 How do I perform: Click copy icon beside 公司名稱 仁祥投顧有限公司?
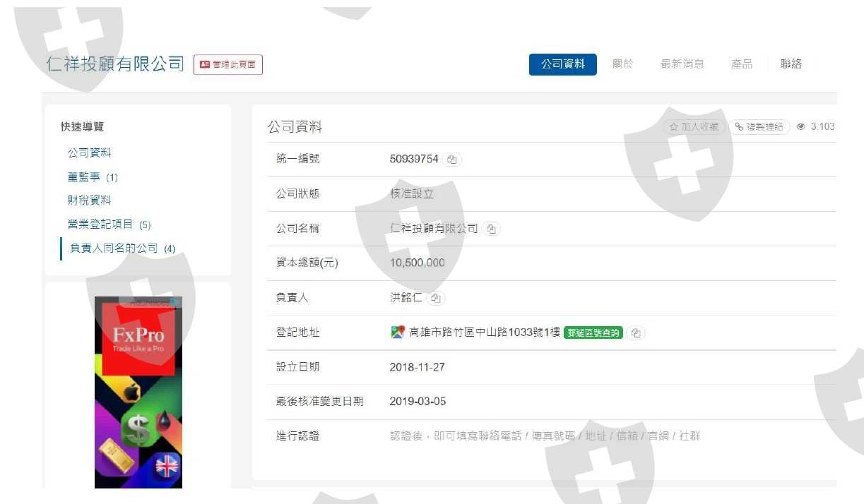[492, 229]
